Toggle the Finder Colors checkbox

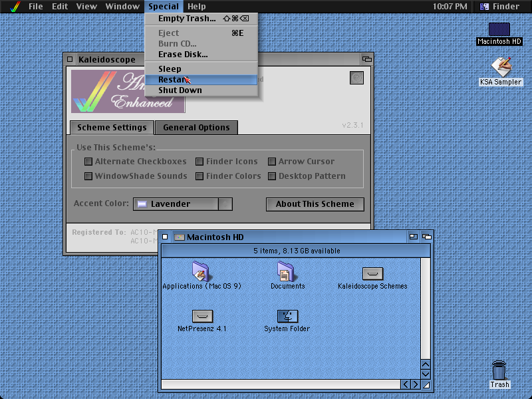click(199, 176)
